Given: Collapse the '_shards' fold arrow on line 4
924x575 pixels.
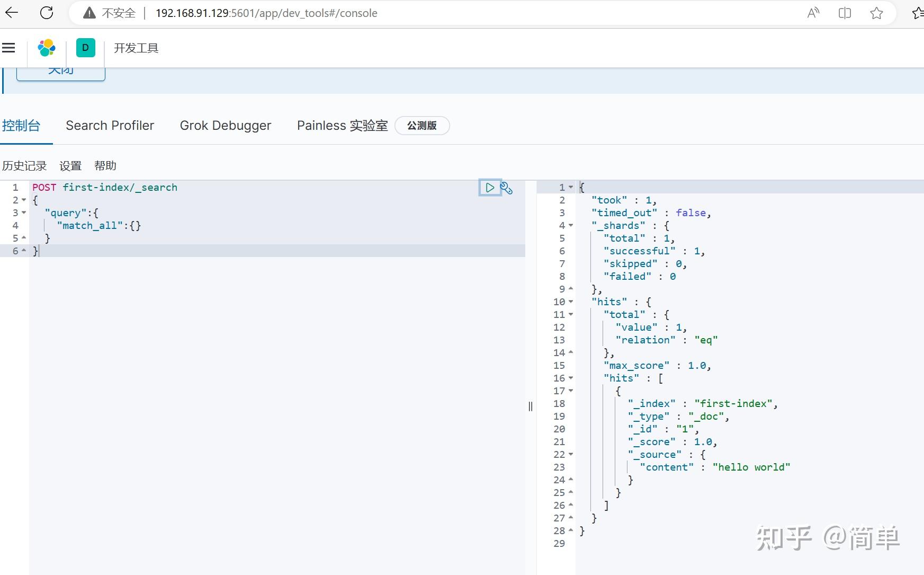Looking at the screenshot, I should point(571,225).
